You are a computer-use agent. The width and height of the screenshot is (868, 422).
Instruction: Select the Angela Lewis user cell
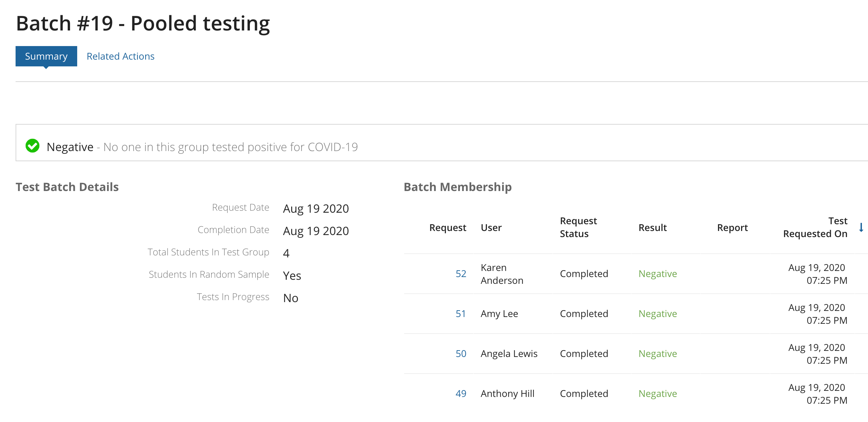click(x=509, y=354)
